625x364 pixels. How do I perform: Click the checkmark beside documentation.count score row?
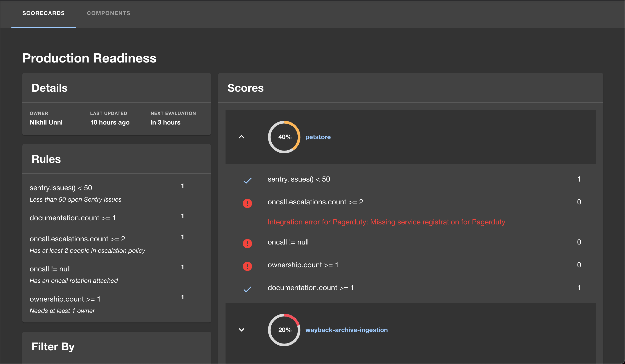(x=247, y=289)
